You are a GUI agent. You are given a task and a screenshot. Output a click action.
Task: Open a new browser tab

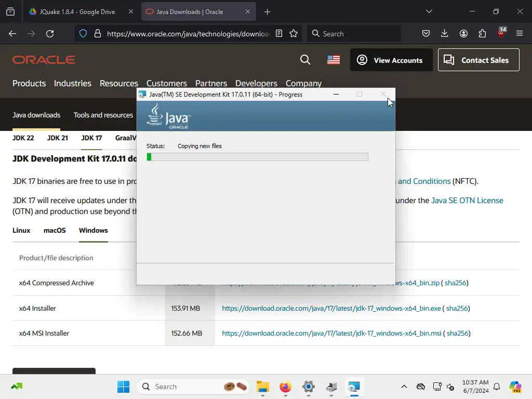pyautogui.click(x=268, y=12)
